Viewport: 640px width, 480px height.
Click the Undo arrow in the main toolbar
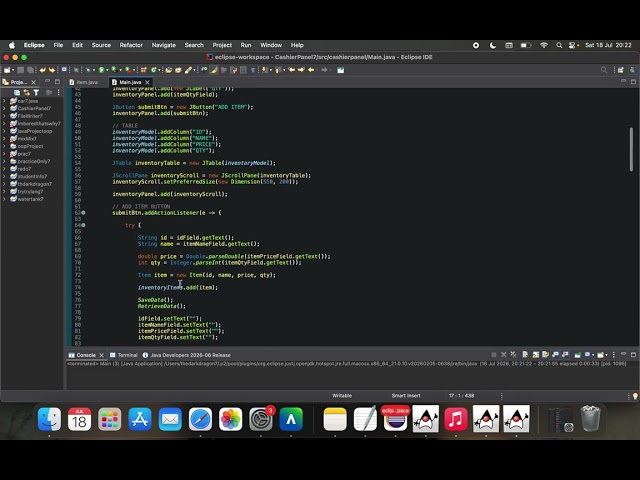click(x=42, y=70)
